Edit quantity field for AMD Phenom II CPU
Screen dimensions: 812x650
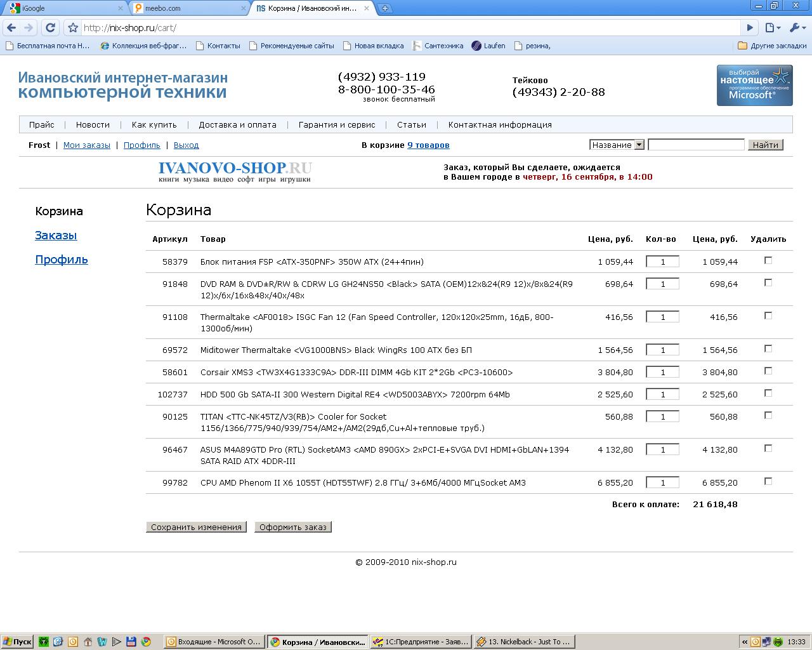(x=662, y=482)
